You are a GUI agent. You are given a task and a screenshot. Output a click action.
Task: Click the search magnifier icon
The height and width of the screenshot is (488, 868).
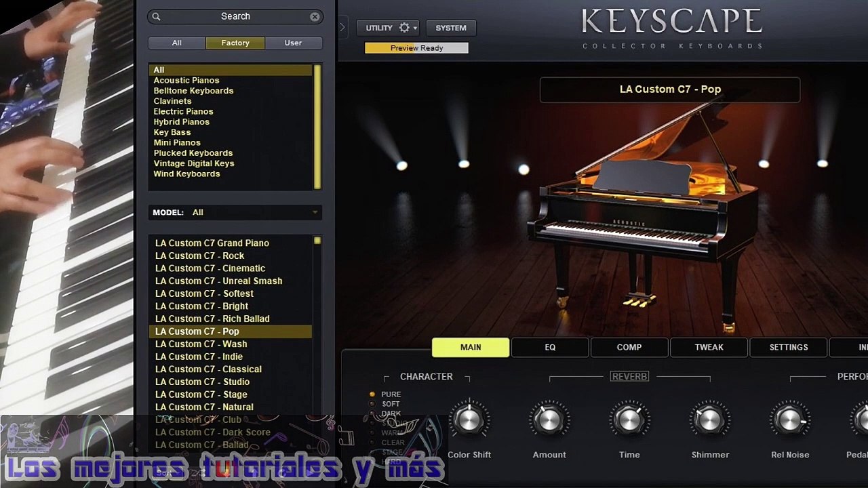[x=156, y=16]
